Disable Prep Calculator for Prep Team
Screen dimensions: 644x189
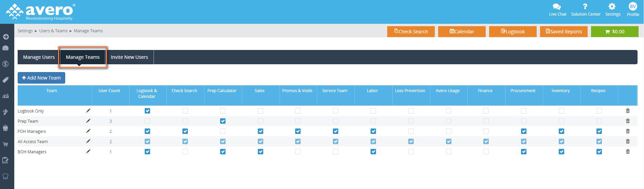[x=223, y=121]
